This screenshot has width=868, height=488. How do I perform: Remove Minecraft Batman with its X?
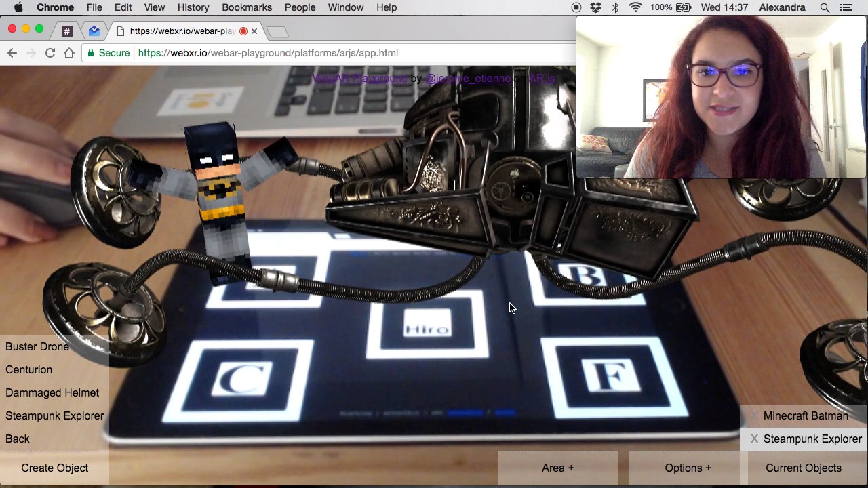[754, 416]
